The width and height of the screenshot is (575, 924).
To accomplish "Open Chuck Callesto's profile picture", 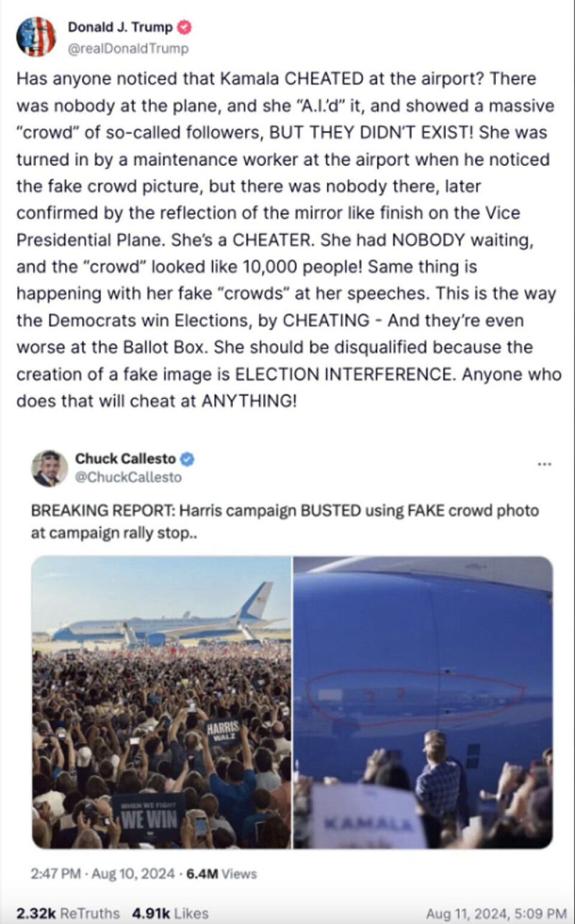I will click(x=49, y=467).
